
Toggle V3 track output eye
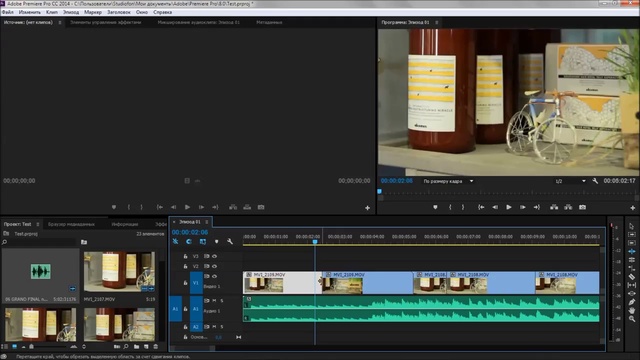coord(214,256)
